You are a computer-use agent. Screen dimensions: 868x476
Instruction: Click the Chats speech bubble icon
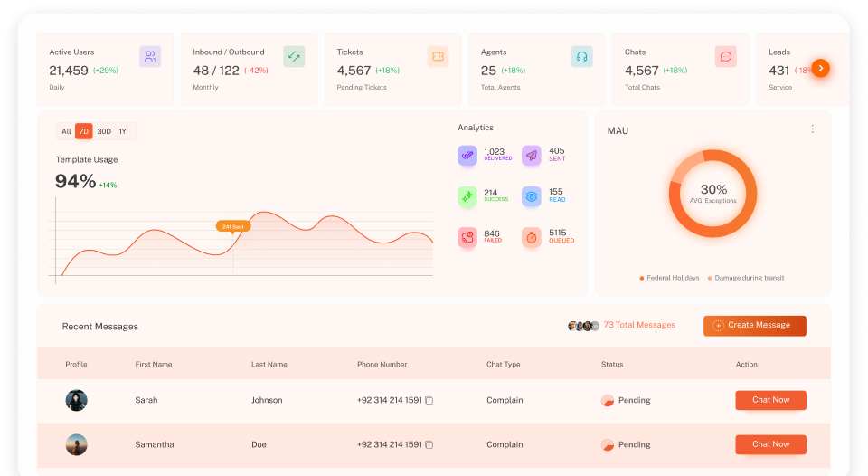pos(725,56)
